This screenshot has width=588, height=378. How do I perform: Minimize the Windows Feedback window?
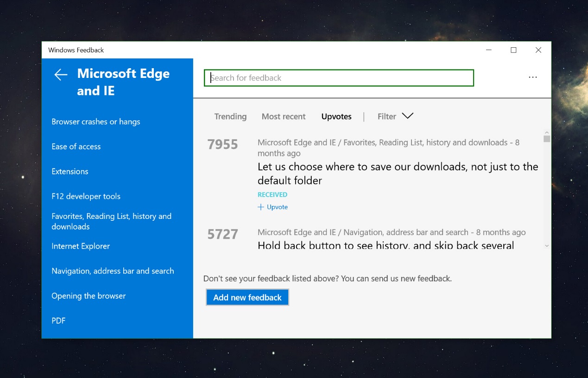pos(489,50)
